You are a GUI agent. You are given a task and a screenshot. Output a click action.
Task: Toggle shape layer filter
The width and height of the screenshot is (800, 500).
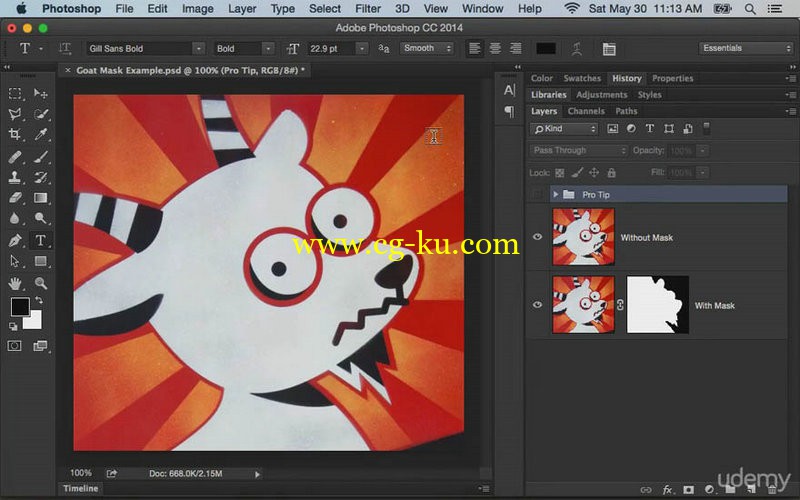[669, 129]
